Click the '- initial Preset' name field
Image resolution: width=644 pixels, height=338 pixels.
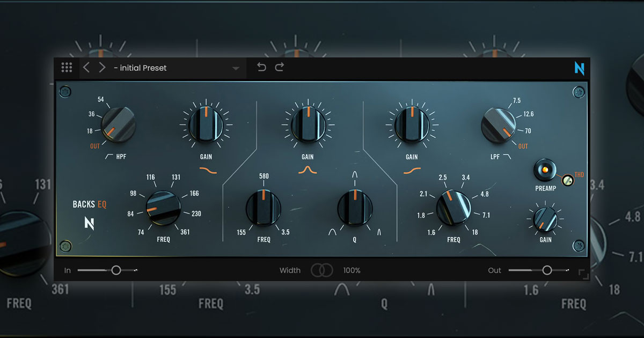[x=141, y=68]
